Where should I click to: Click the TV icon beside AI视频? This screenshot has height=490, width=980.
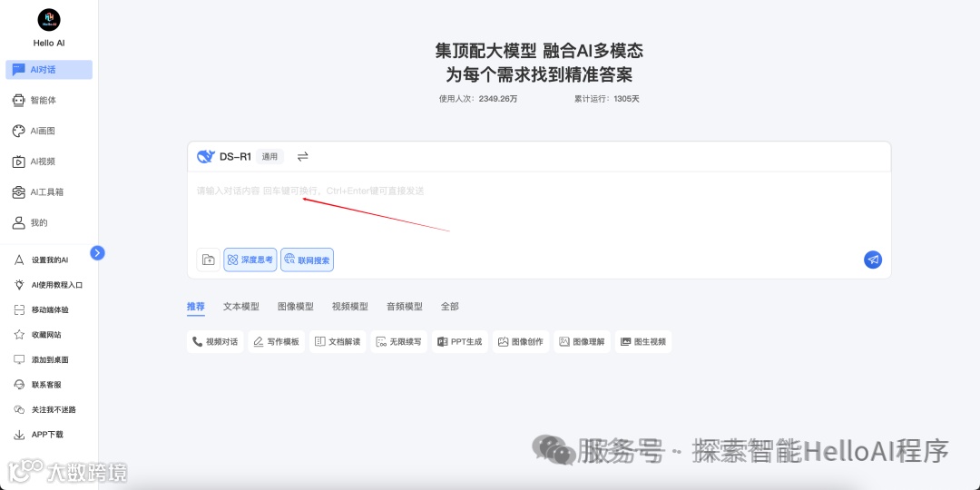click(x=19, y=162)
